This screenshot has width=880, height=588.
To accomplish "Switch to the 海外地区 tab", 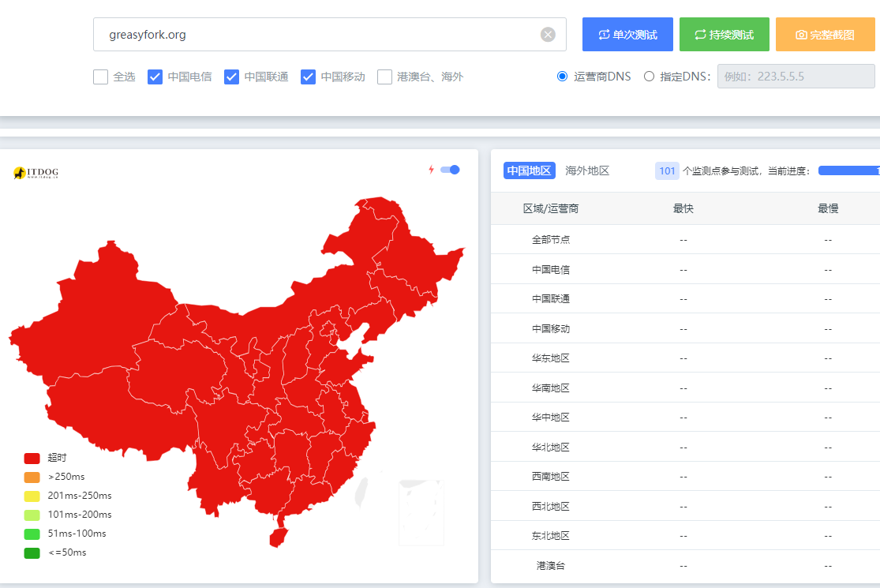I will tap(587, 170).
